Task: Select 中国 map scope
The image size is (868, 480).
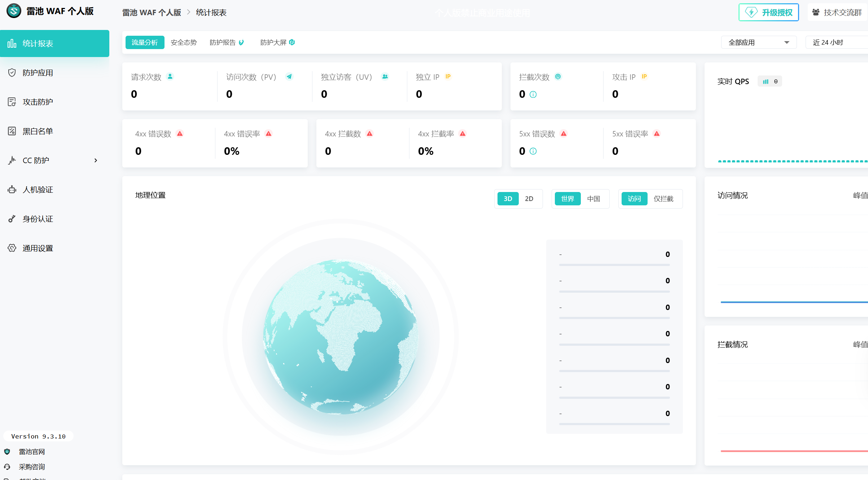Action: coord(593,199)
